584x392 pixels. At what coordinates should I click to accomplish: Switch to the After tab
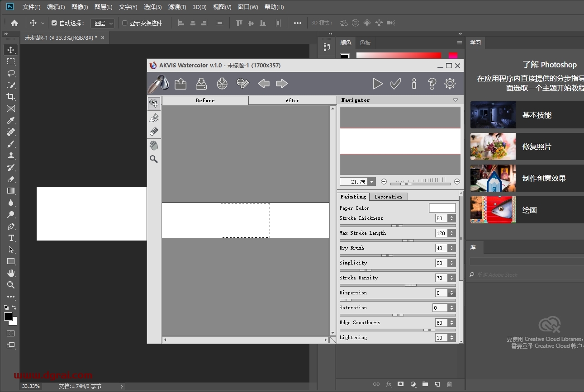pyautogui.click(x=292, y=100)
